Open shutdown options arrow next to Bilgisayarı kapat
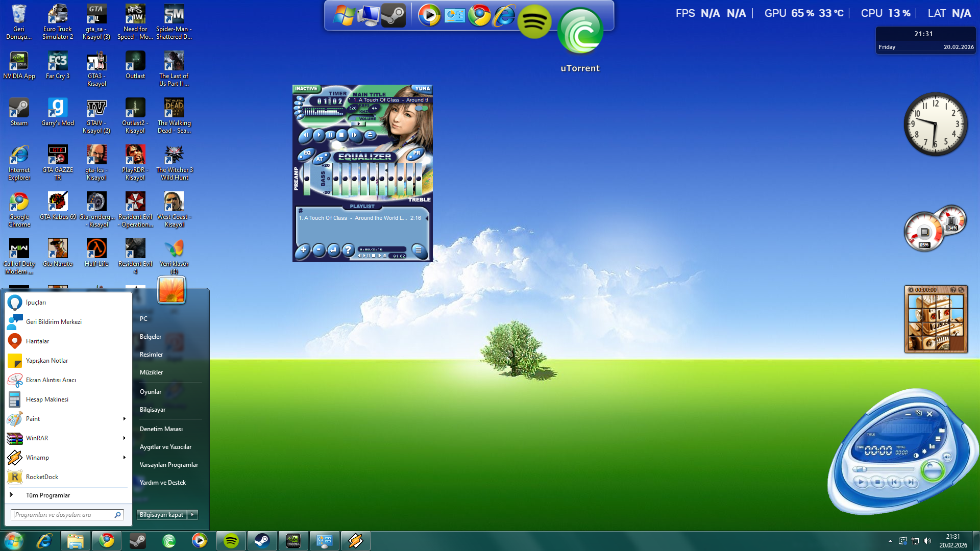 [192, 515]
